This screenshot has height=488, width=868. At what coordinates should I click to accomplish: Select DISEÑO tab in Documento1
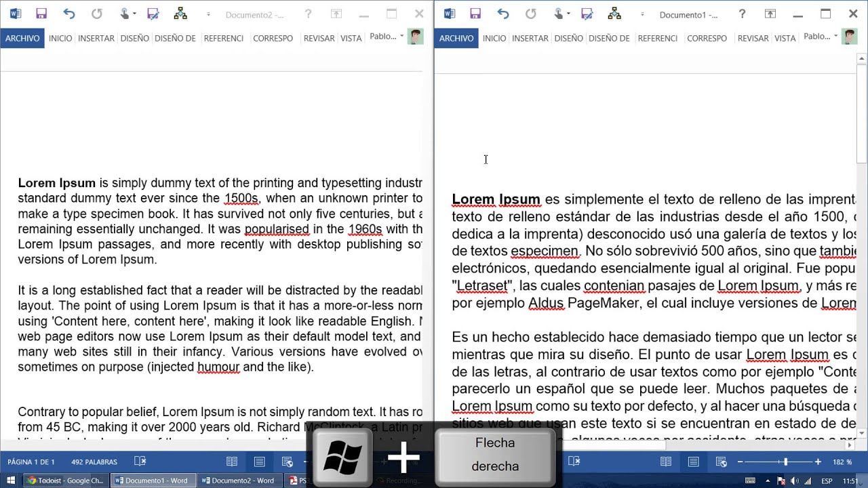[568, 38]
